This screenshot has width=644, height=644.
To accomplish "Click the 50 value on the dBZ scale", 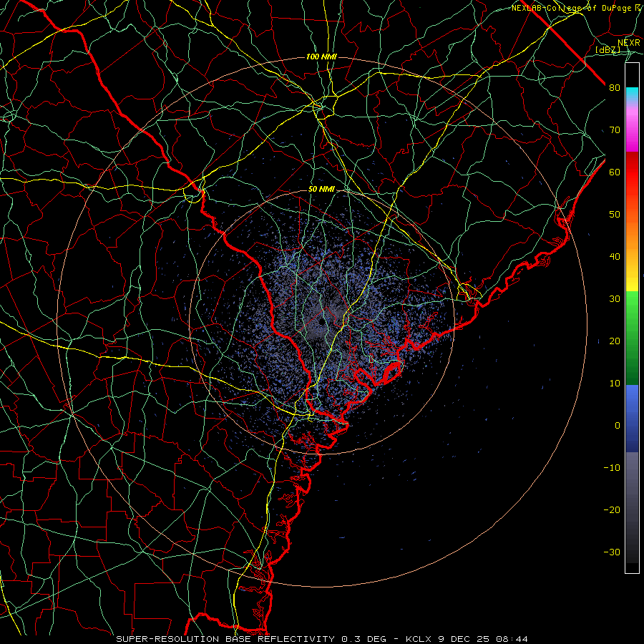I will tap(615, 214).
